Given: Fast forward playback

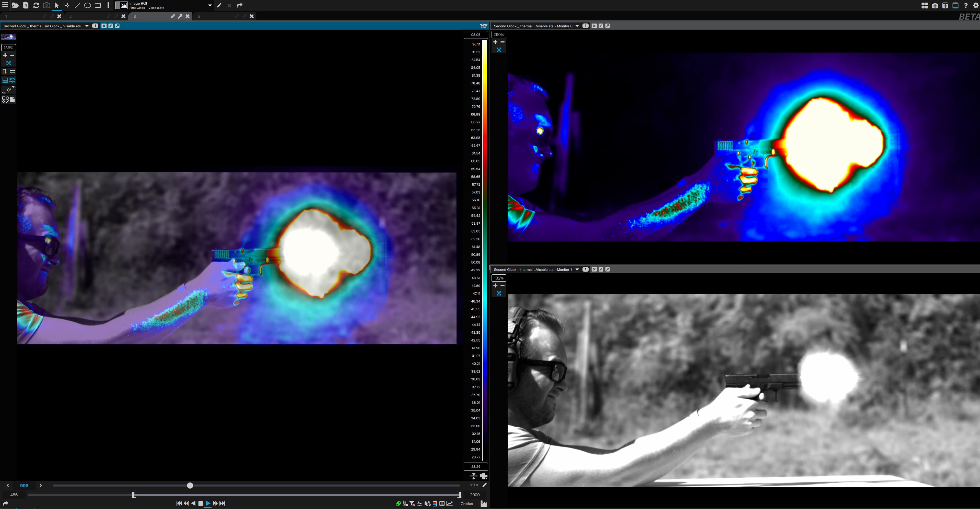Looking at the screenshot, I should pos(215,503).
